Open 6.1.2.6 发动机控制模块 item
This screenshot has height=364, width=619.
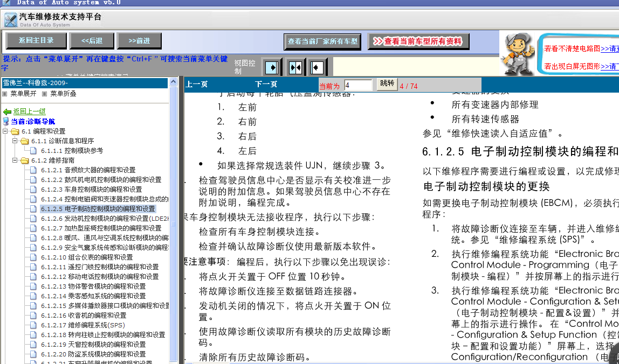[105, 218]
